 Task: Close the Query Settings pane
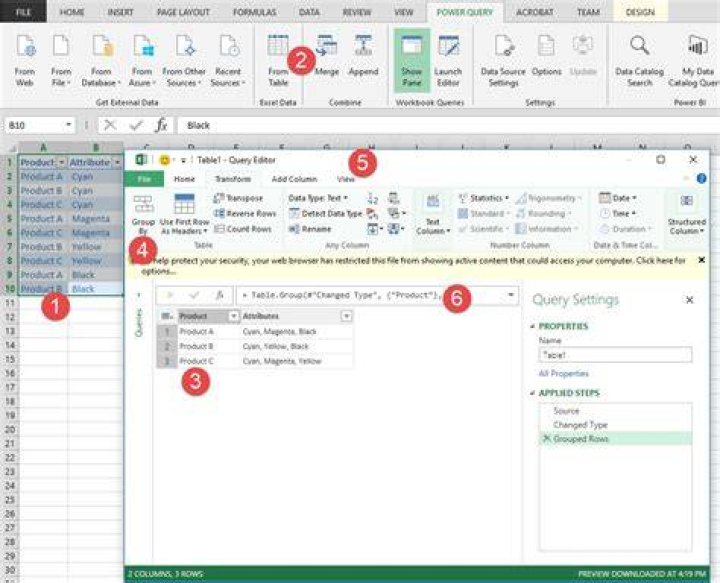coord(689,300)
